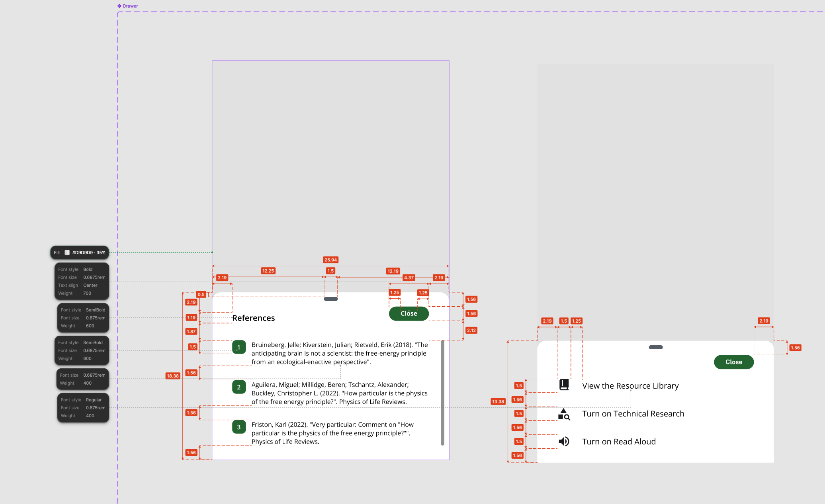Click the Resource Library book icon
This screenshot has height=504, width=825.
tap(563, 385)
